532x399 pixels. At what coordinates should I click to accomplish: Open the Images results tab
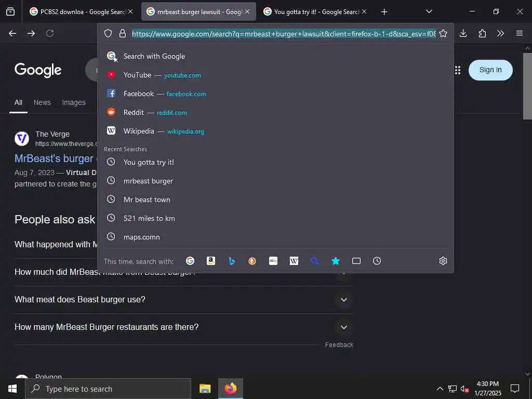tap(74, 102)
